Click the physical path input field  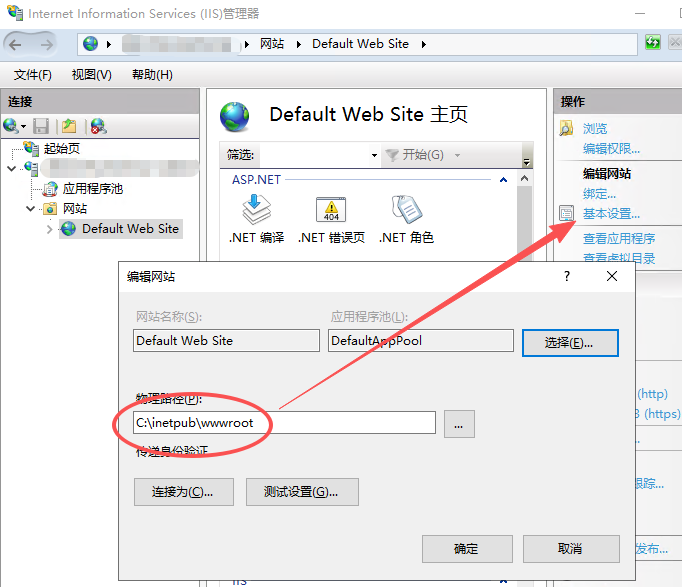click(284, 423)
